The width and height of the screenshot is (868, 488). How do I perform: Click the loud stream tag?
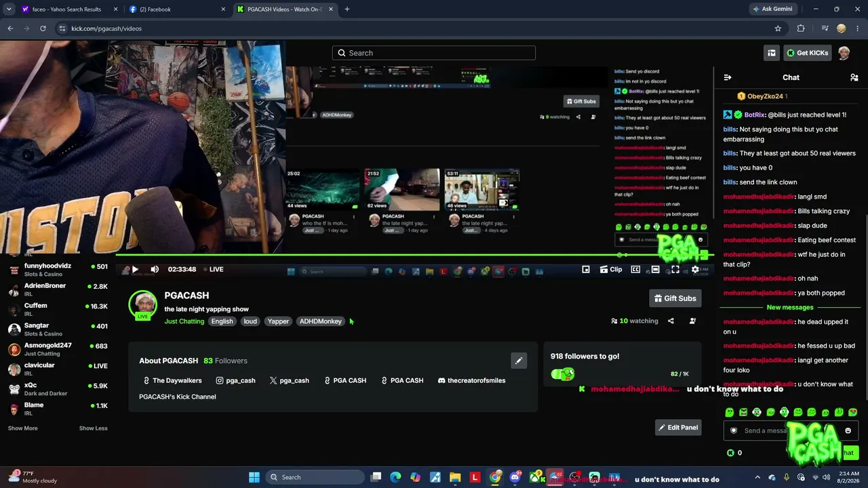250,321
